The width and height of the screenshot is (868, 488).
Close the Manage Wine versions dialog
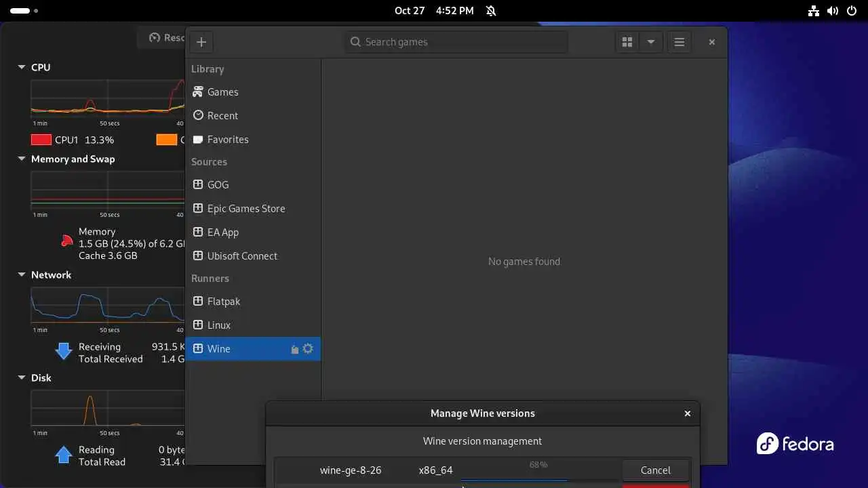click(688, 413)
